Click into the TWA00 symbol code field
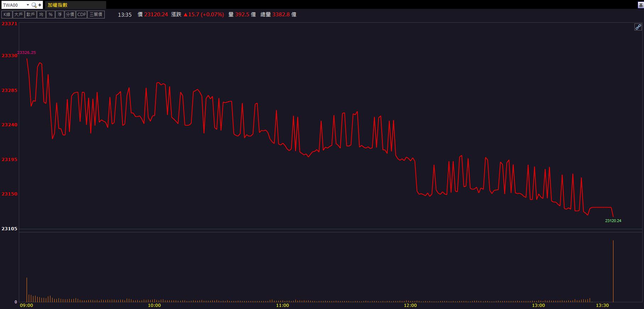Screen dimensions: 644x309 (13, 5)
